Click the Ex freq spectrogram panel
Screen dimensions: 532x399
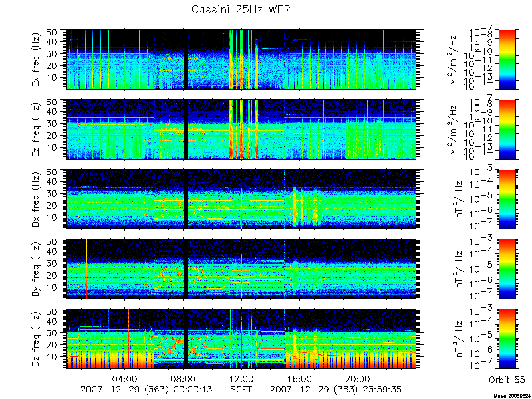241,59
